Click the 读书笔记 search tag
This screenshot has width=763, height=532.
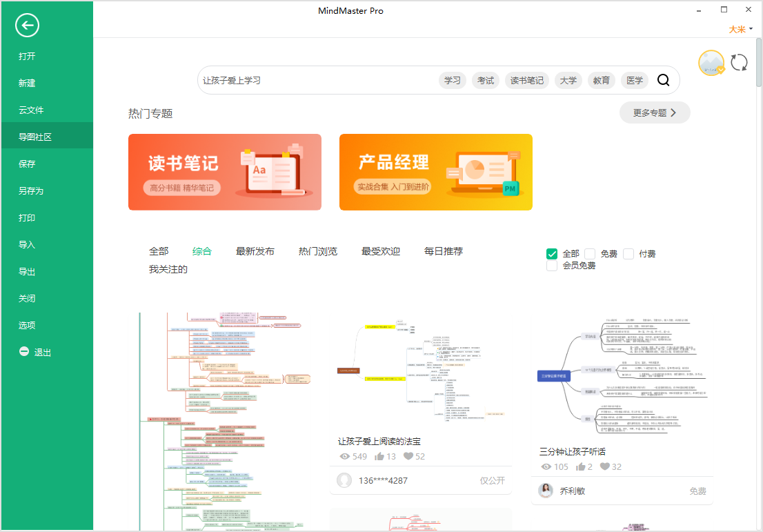527,81
